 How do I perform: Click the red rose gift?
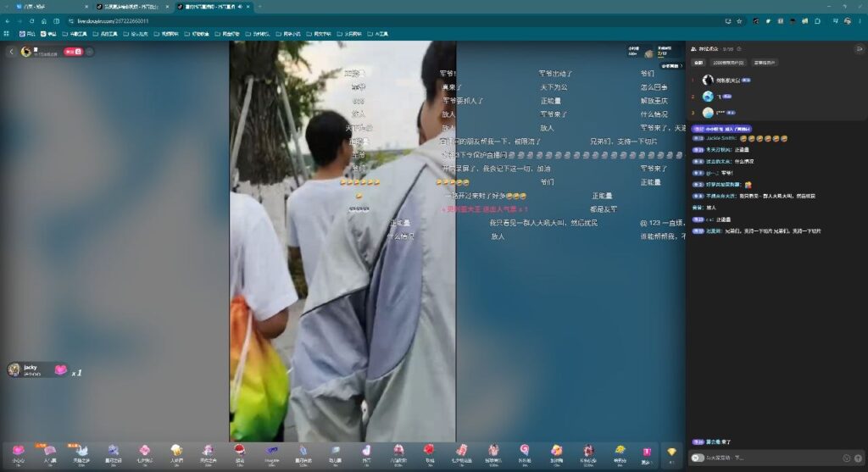click(429, 450)
